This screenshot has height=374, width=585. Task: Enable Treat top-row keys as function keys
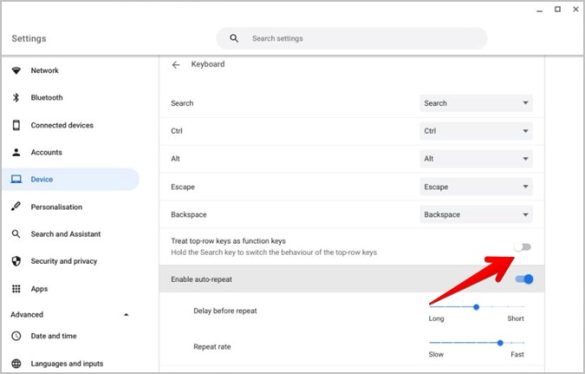[523, 247]
